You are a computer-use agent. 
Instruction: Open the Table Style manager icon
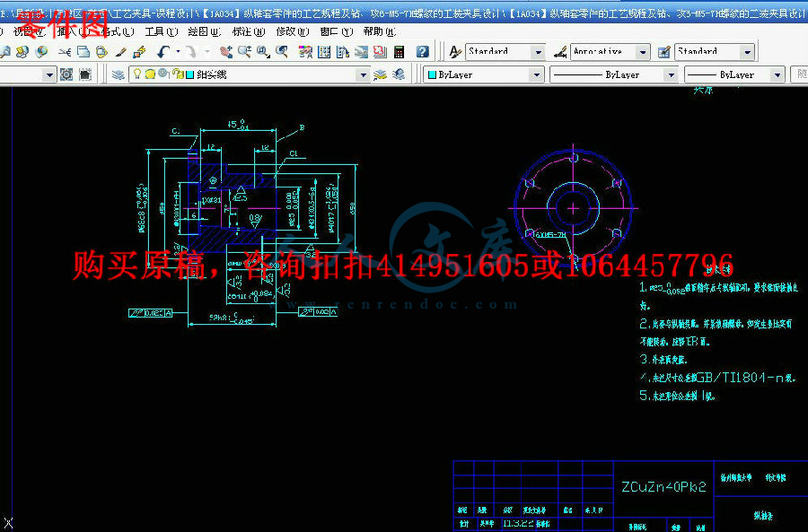664,51
